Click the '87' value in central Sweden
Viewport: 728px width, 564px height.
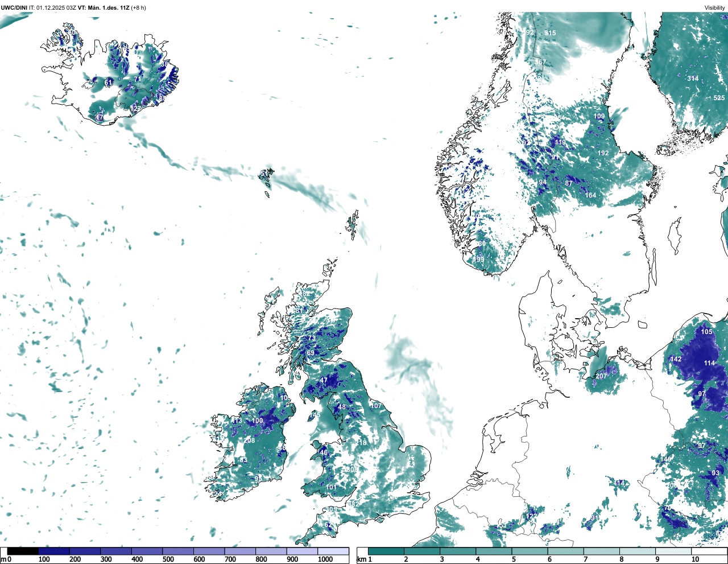point(568,184)
